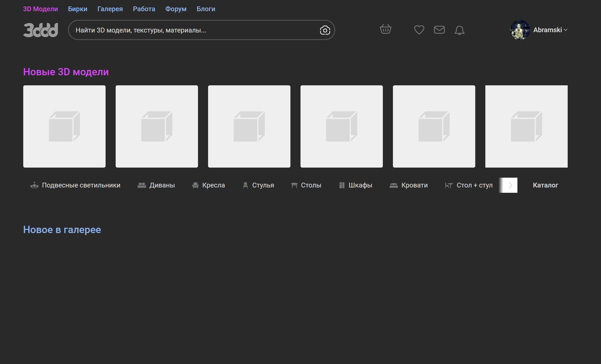The height and width of the screenshot is (364, 601).
Task: Open the Новое в галерее heading link
Action: click(x=62, y=230)
